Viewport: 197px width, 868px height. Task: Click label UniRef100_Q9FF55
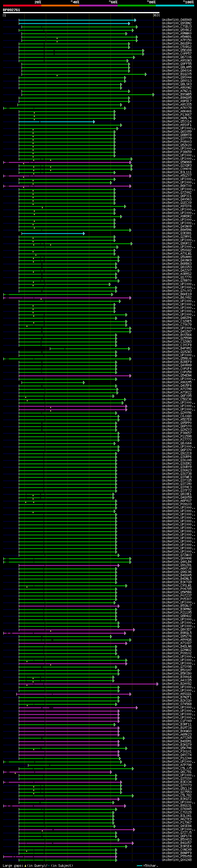point(177,64)
